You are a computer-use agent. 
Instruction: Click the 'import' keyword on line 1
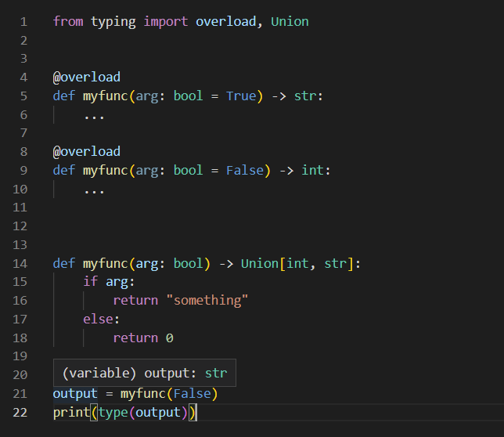coord(166,22)
